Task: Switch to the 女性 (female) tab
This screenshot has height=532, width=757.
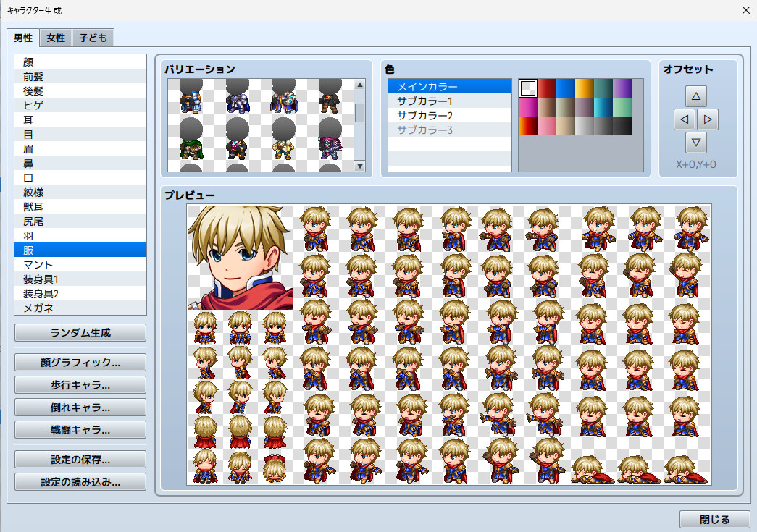Action: click(x=55, y=38)
